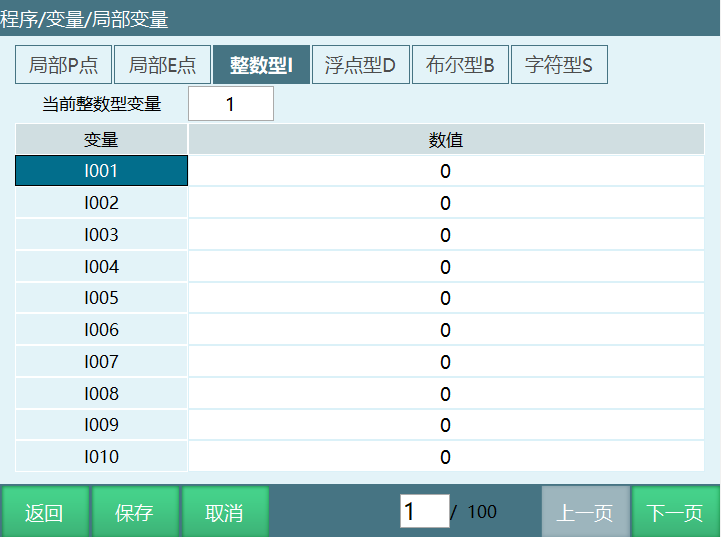Switch to the 局部P点 tab

(x=62, y=66)
